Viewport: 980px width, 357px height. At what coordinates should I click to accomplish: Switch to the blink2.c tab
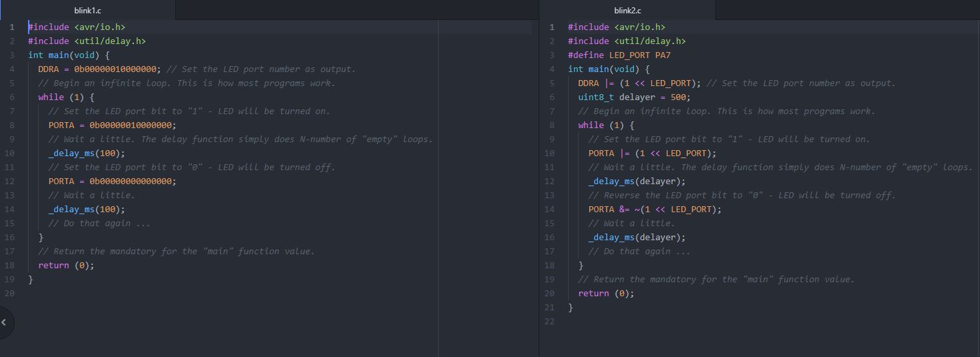click(x=627, y=10)
